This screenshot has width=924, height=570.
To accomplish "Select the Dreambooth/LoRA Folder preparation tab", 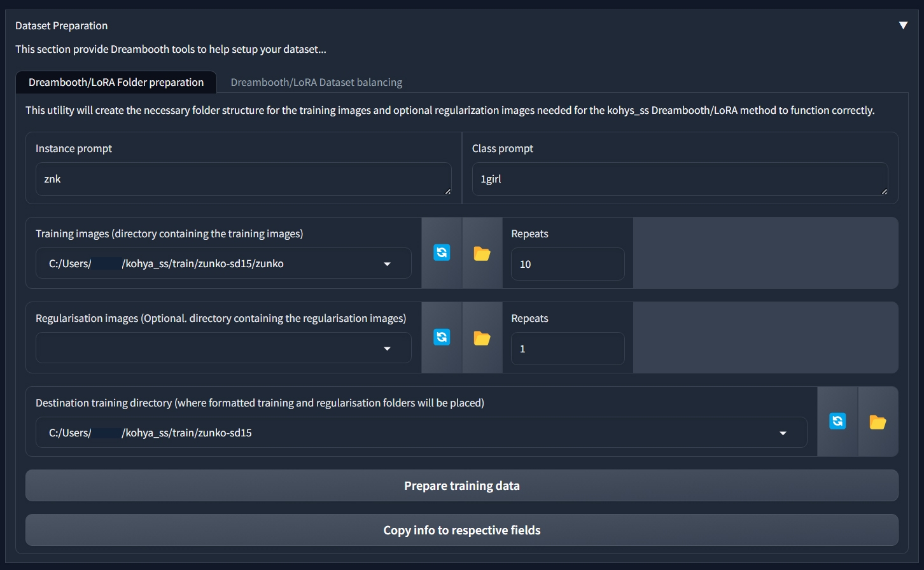I will [116, 82].
